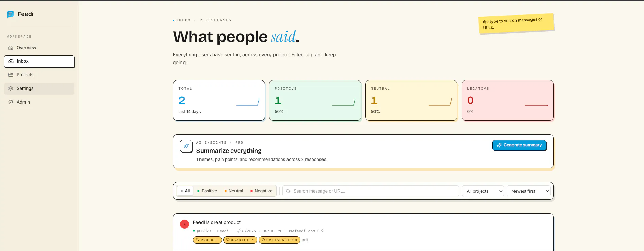This screenshot has height=251, width=644.
Task: Click the Positive stats card
Action: [315, 101]
